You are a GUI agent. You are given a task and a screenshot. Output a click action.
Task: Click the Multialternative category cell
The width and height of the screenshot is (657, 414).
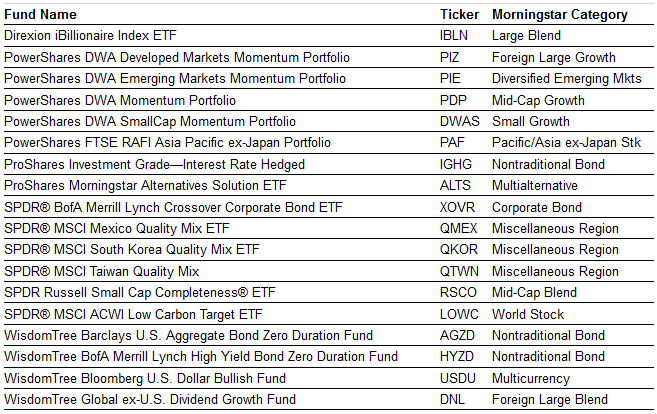pos(535,186)
